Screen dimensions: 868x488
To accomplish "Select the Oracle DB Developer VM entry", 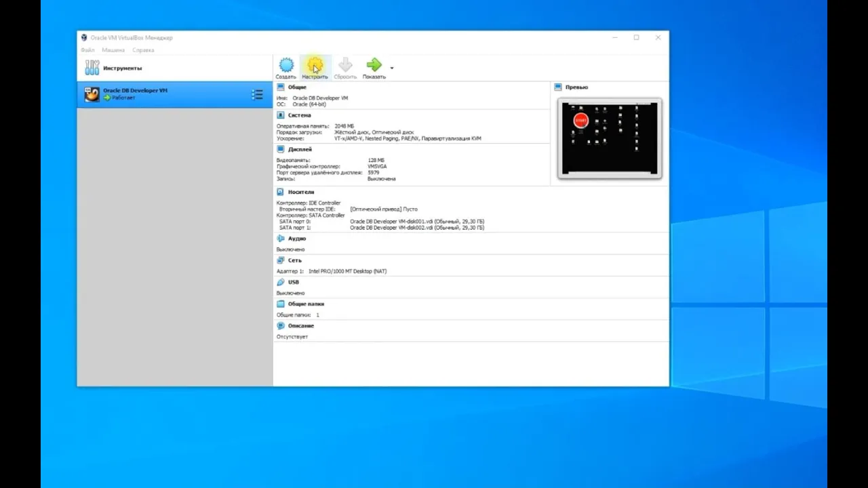I will (x=175, y=94).
